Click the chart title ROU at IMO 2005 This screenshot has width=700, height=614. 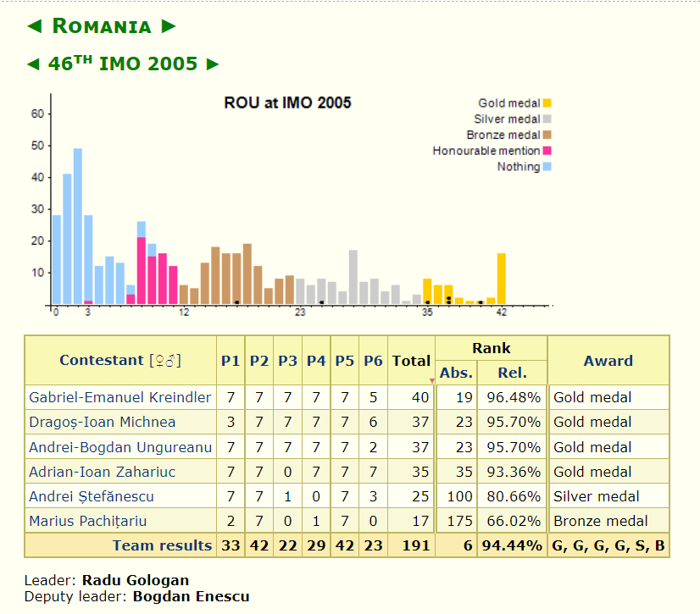[287, 102]
